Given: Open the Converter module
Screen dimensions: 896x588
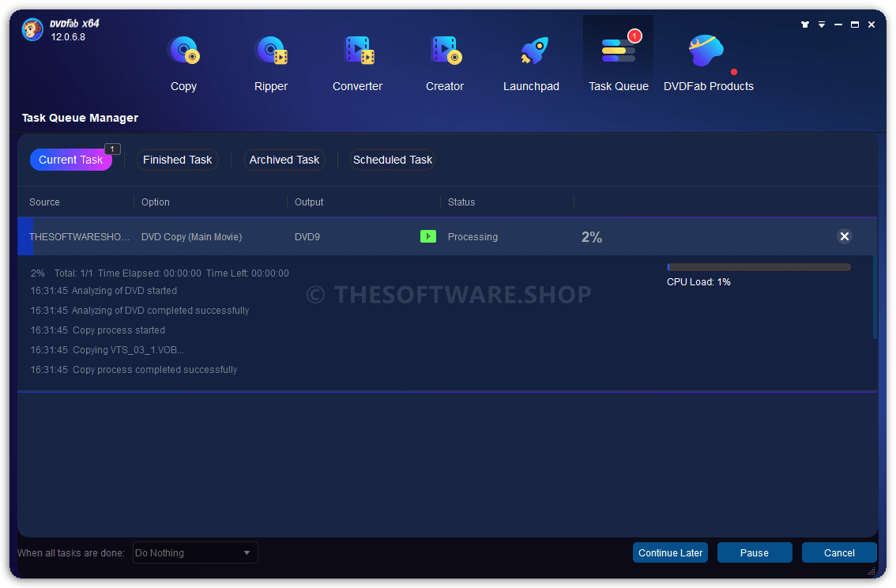Looking at the screenshot, I should pos(358,63).
